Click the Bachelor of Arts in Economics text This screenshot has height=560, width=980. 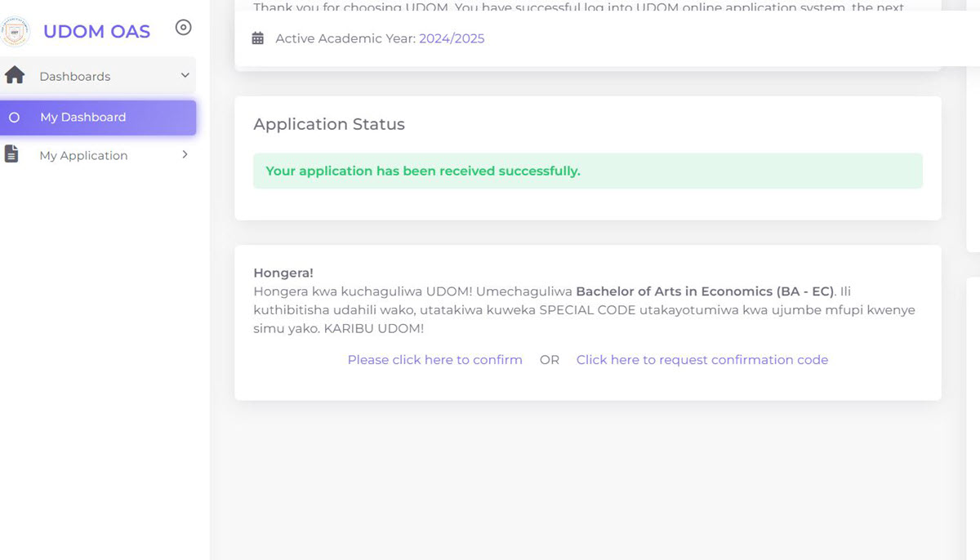(704, 291)
